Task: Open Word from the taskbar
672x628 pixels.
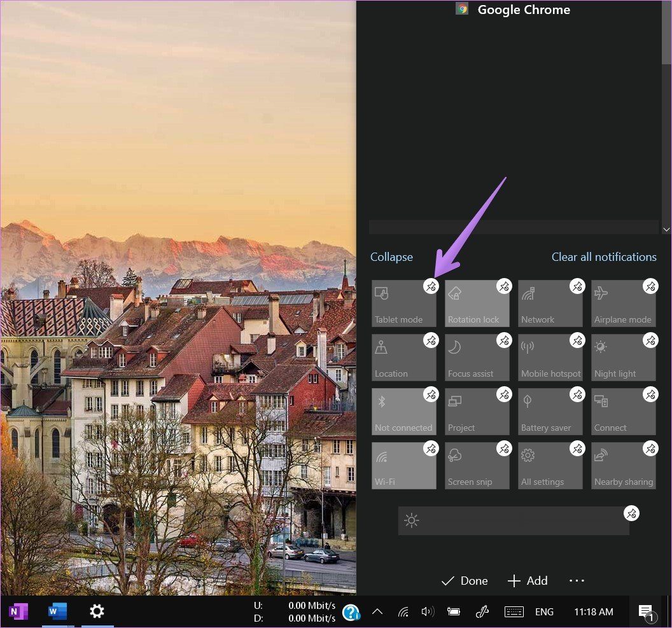Action: coord(57,611)
